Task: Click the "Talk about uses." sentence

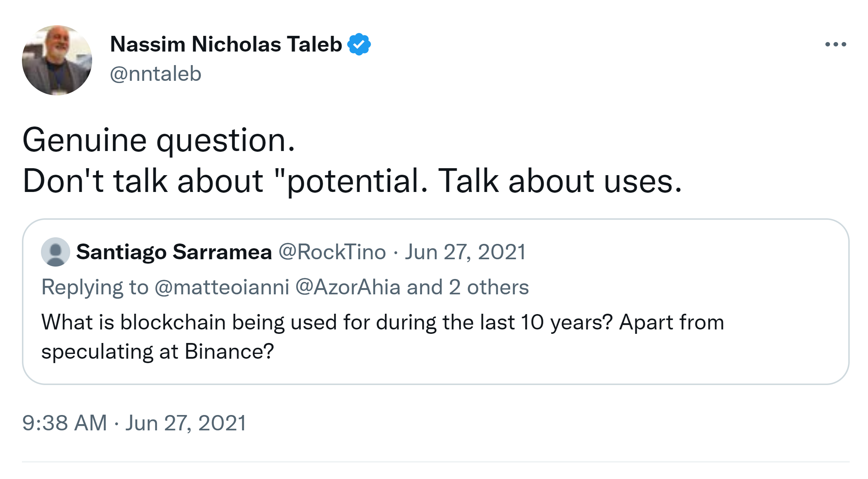Action: [x=559, y=181]
